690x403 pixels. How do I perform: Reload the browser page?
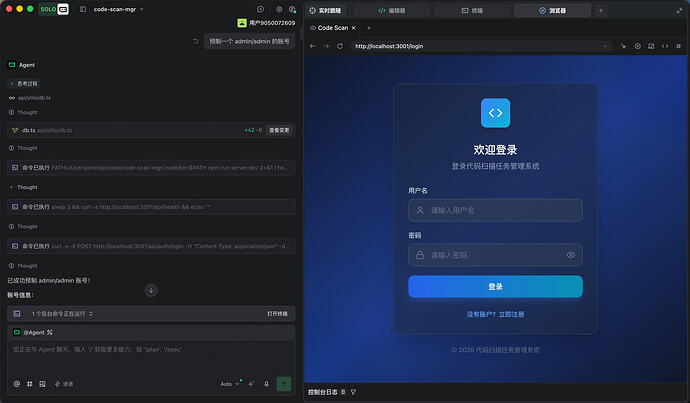pos(340,46)
